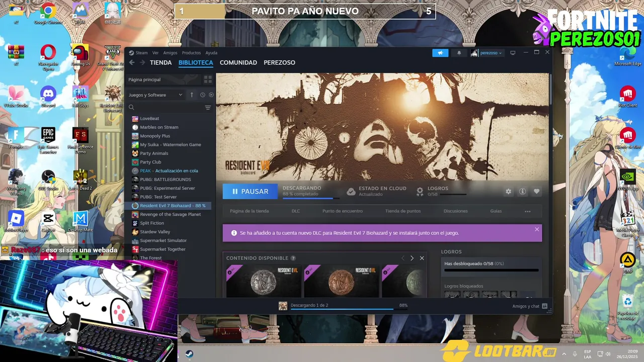Viewport: 644px width, 362px height.
Task: Open game settings gear for Resident Evil 7
Action: pos(509,192)
